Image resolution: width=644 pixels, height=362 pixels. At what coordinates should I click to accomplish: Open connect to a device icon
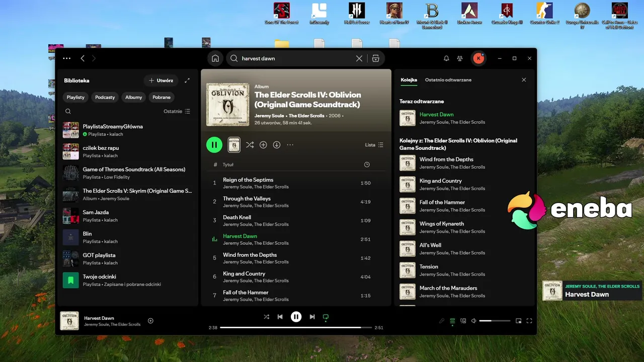coord(463,321)
